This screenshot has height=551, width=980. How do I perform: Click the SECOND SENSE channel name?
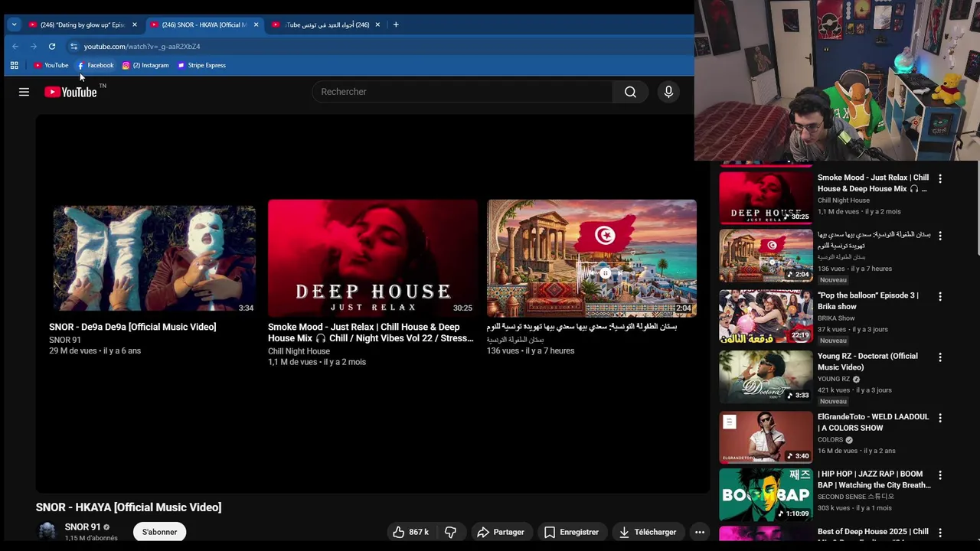point(854,497)
